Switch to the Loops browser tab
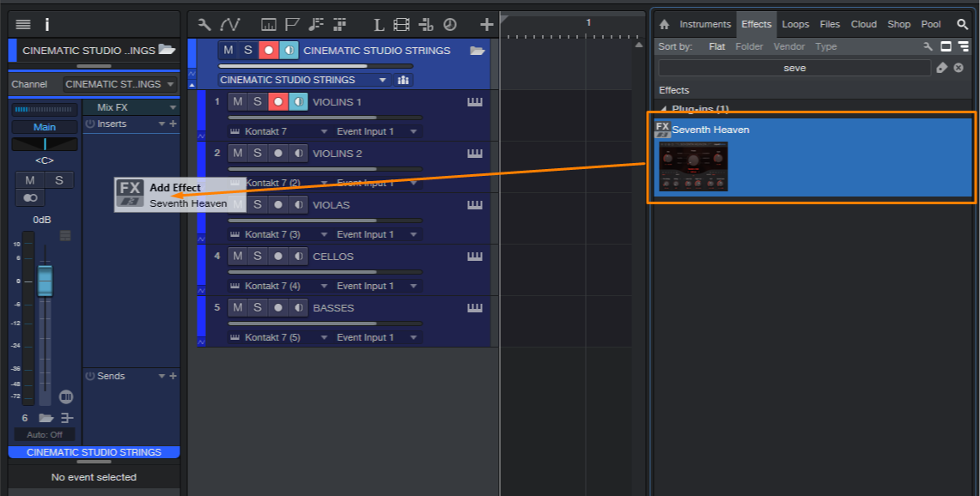Image resolution: width=980 pixels, height=496 pixels. (x=795, y=24)
